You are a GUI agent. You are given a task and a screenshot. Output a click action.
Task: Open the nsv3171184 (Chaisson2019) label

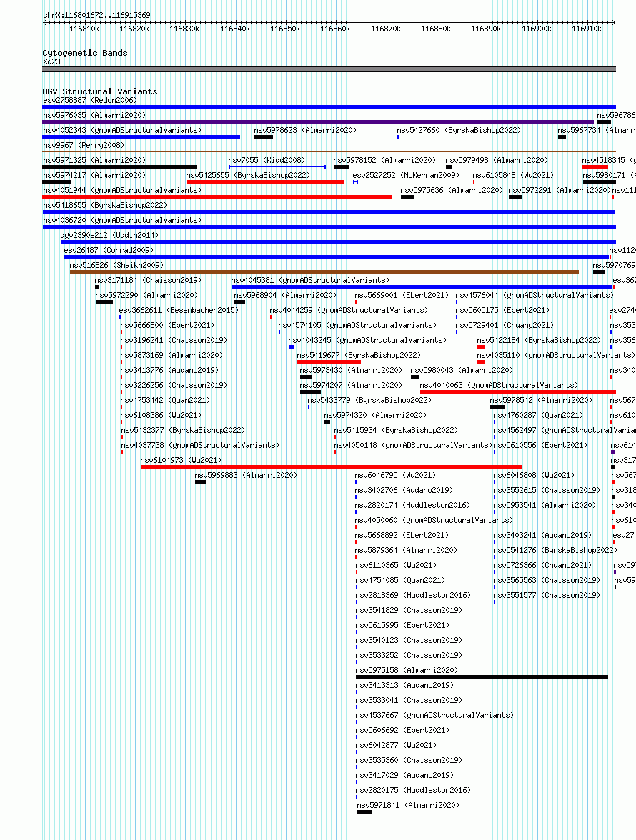(x=148, y=280)
